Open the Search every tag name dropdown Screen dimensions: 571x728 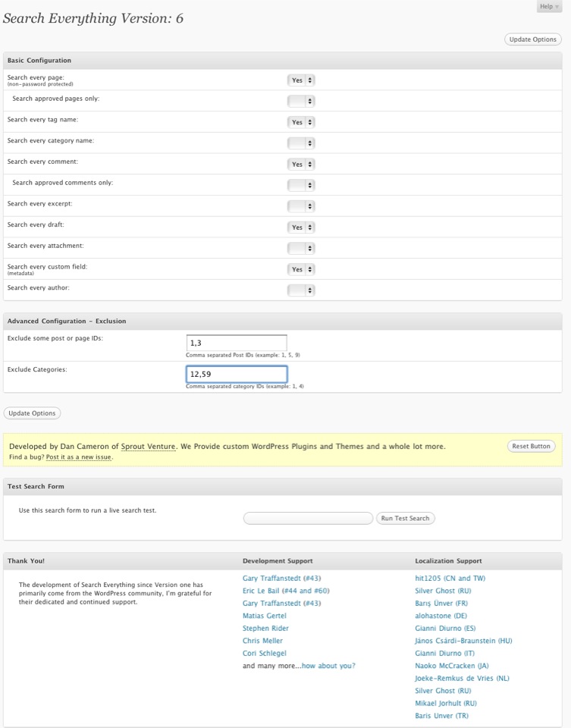pyautogui.click(x=301, y=122)
